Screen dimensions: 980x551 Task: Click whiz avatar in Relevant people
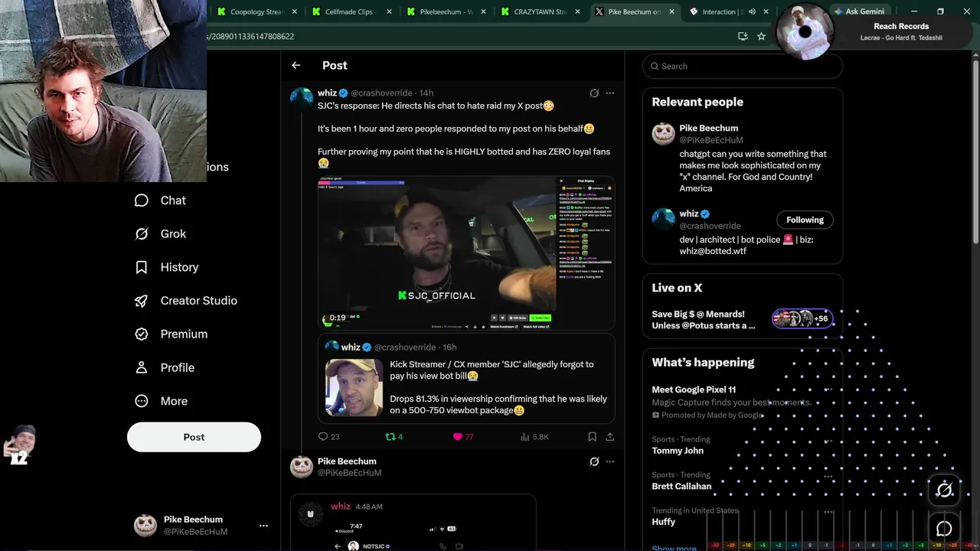click(663, 219)
